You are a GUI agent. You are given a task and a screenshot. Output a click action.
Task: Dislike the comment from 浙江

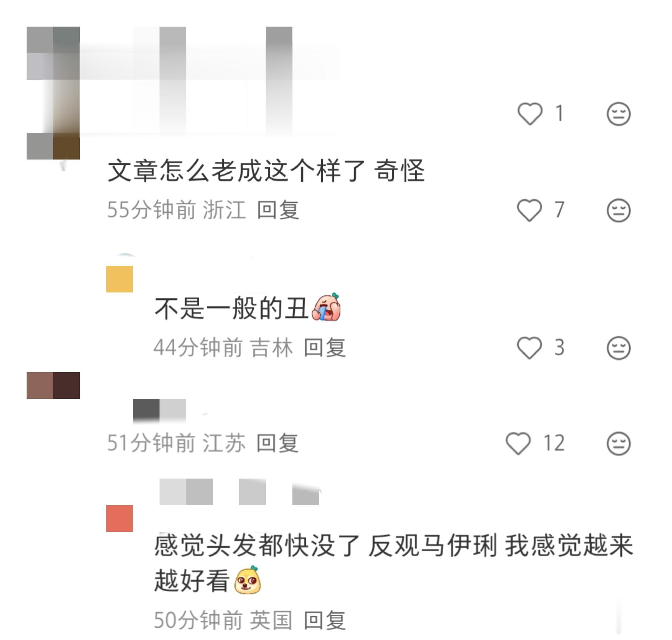[619, 210]
